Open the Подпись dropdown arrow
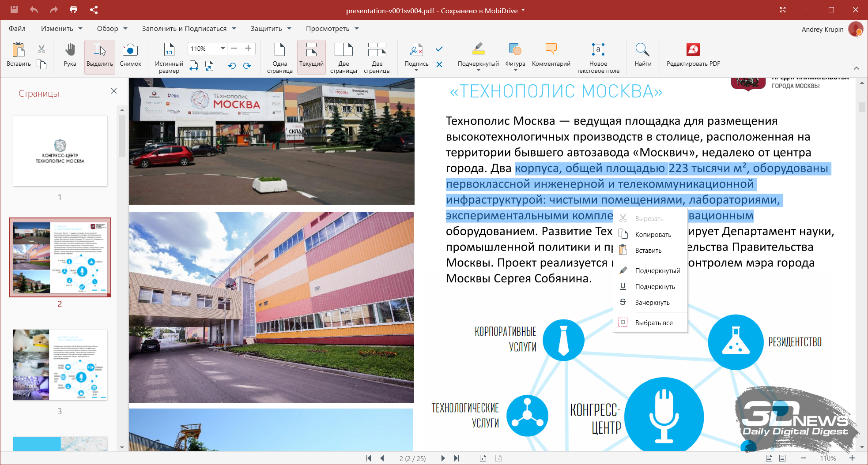This screenshot has width=868, height=465. pos(416,70)
